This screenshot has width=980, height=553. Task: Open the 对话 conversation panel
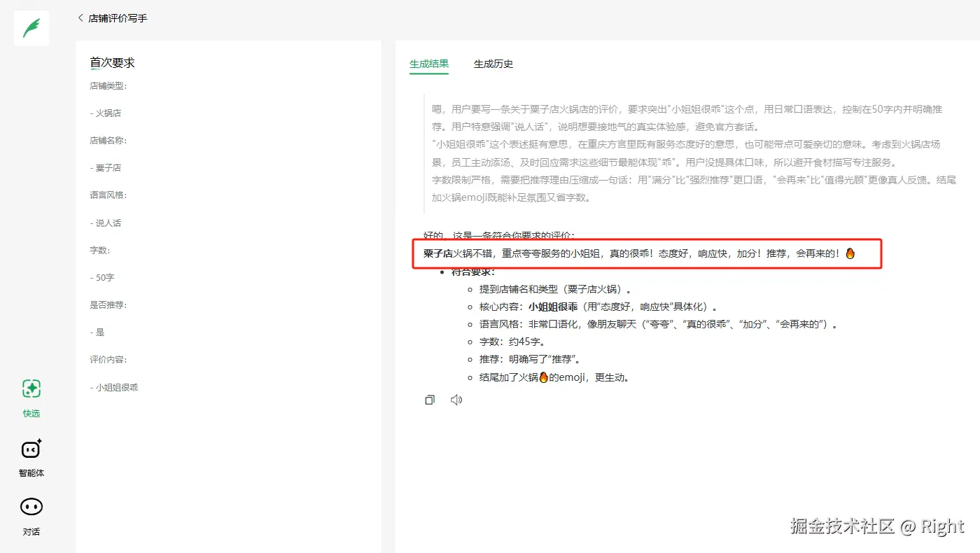click(x=31, y=516)
